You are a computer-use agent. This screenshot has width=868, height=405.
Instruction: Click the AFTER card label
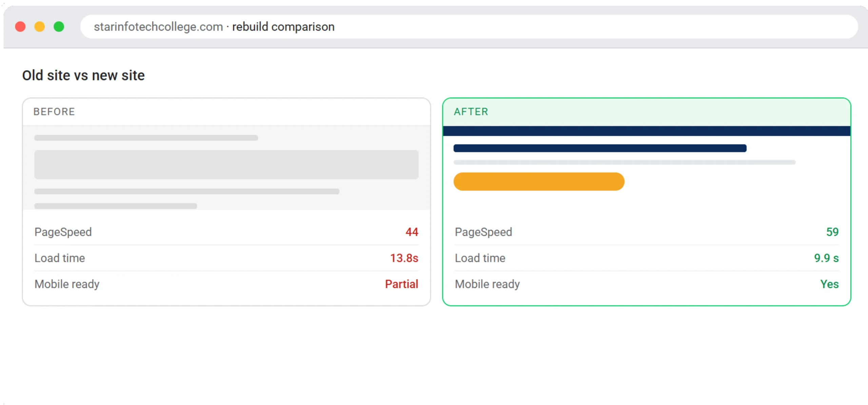(471, 112)
